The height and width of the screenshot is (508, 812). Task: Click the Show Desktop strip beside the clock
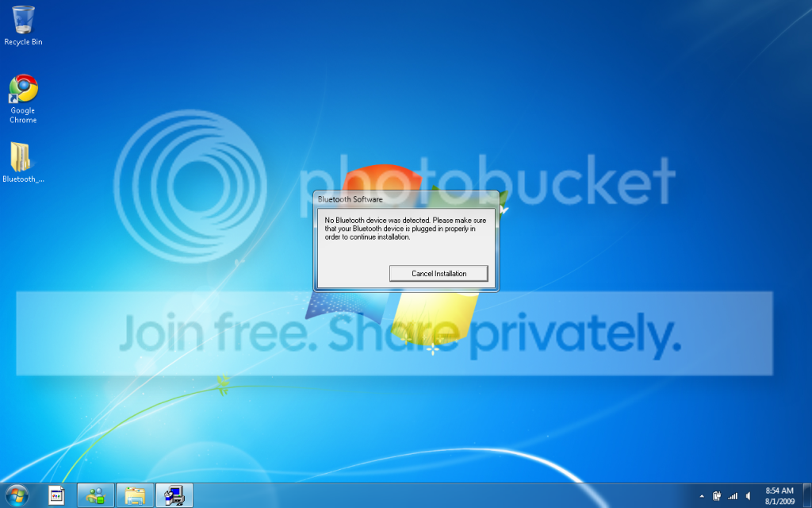coord(806,495)
